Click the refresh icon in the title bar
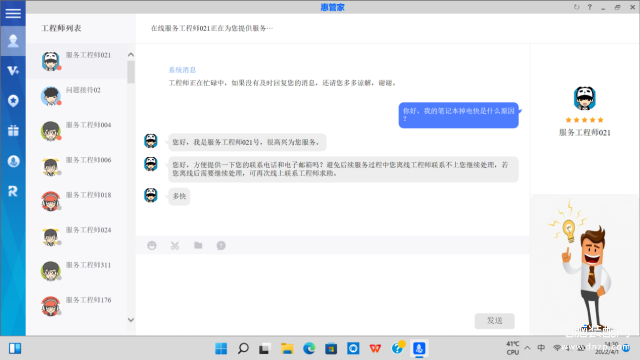Viewport: 640px width, 360px height. point(576,7)
